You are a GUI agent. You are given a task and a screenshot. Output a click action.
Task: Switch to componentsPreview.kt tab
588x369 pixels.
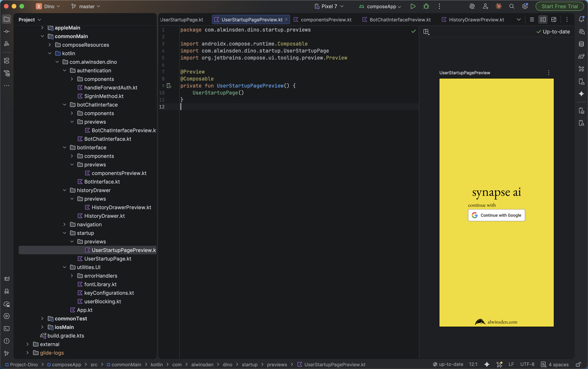click(x=326, y=19)
